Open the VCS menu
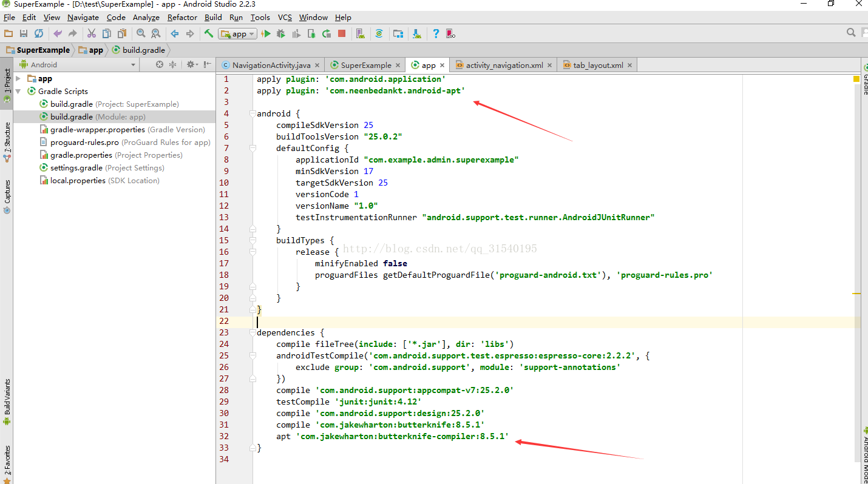The height and width of the screenshot is (484, 868). [x=285, y=18]
